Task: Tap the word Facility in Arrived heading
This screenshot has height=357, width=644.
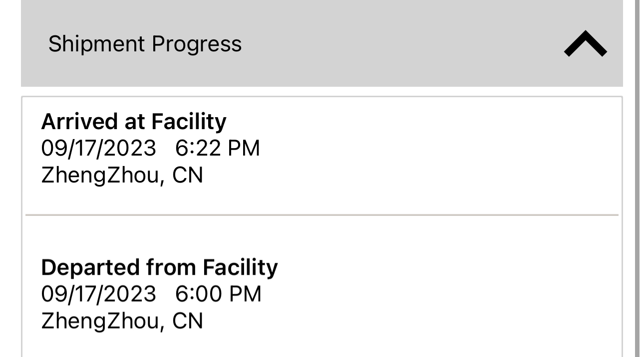Action: pyautogui.click(x=189, y=121)
